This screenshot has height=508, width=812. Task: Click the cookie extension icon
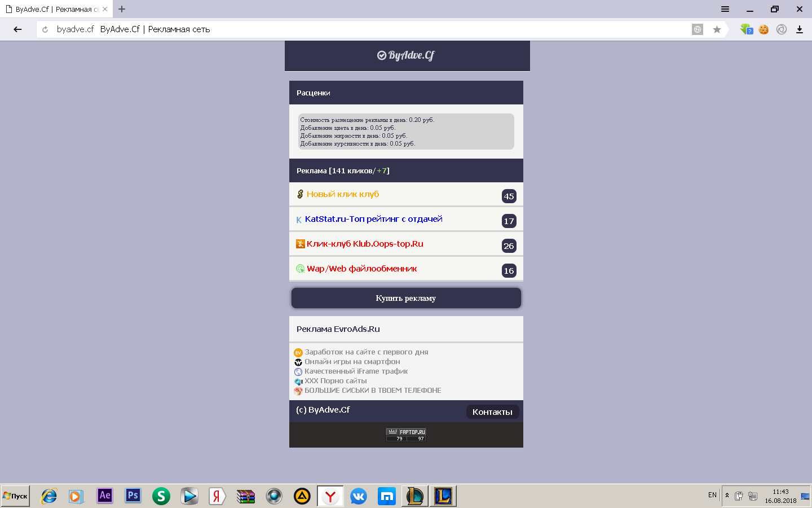(x=764, y=29)
